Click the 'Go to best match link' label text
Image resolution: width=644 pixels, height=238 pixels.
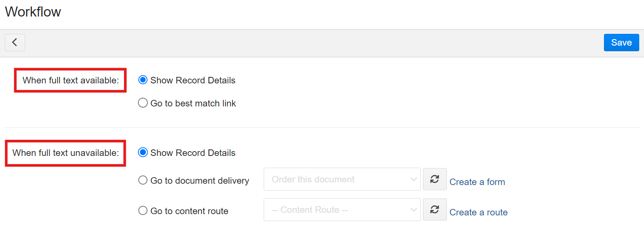pos(193,103)
